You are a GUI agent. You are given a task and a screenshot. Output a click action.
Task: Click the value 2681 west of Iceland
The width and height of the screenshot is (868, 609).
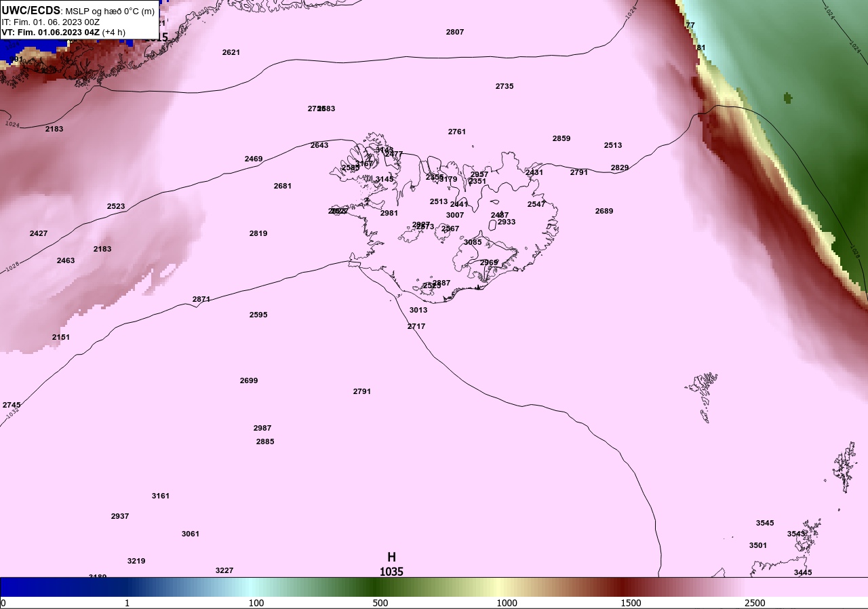pos(283,186)
